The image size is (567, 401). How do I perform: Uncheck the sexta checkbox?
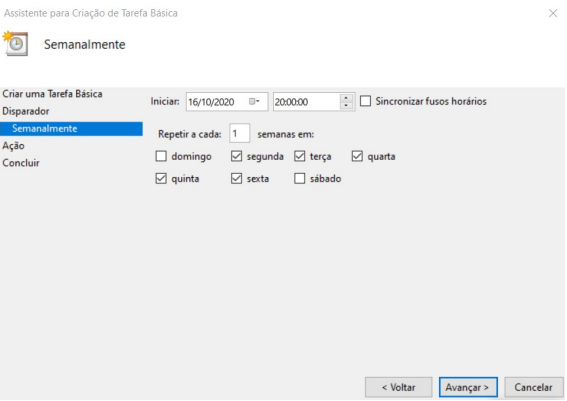point(236,178)
